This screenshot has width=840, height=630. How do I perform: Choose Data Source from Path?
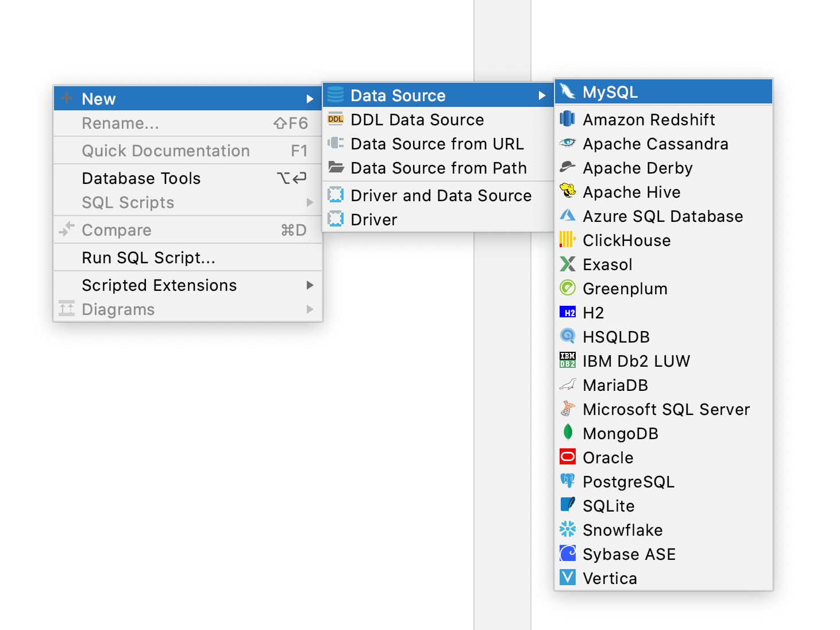point(438,168)
